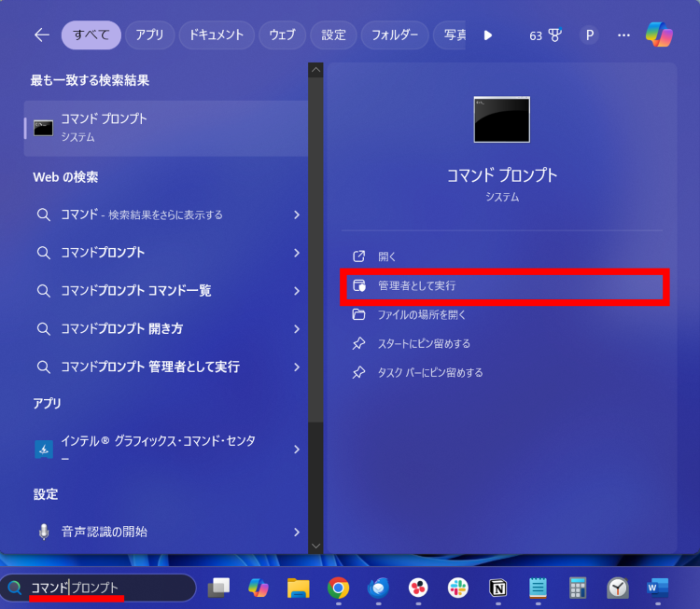
Task: Run as administrator via 管理者として実行
Action: [x=504, y=286]
